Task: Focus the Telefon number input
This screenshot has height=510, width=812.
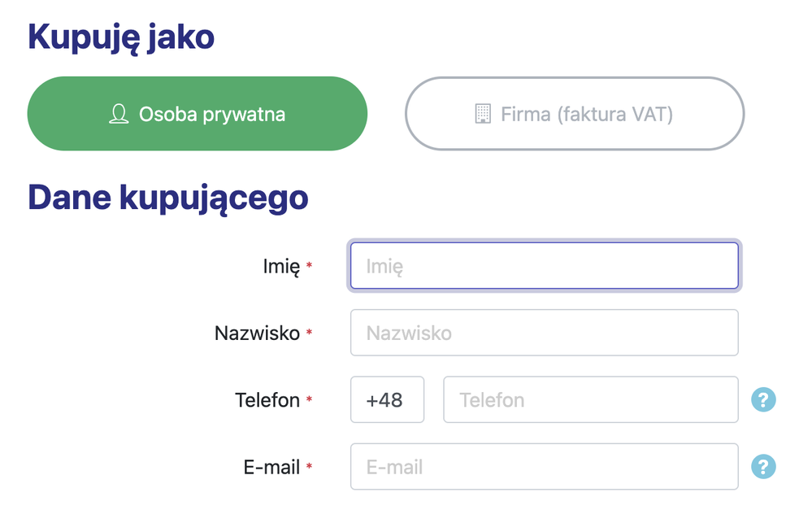Action: tap(591, 399)
